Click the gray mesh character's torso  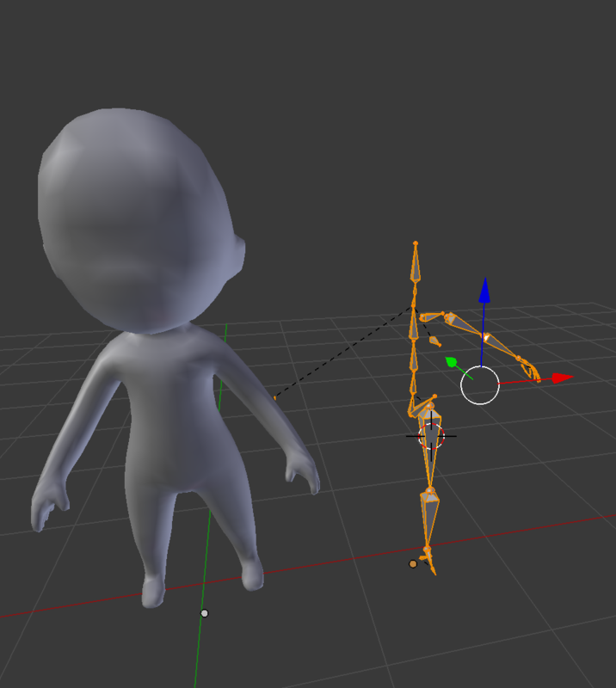tap(176, 413)
